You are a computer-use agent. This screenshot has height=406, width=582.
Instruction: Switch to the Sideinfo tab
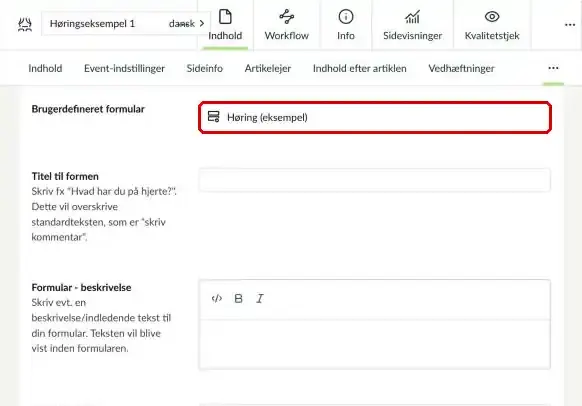tap(205, 68)
